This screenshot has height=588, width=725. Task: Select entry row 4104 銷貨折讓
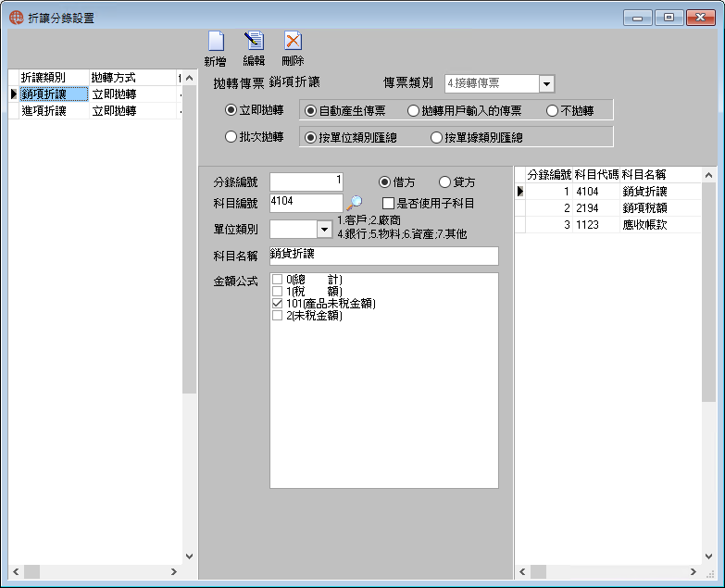608,192
